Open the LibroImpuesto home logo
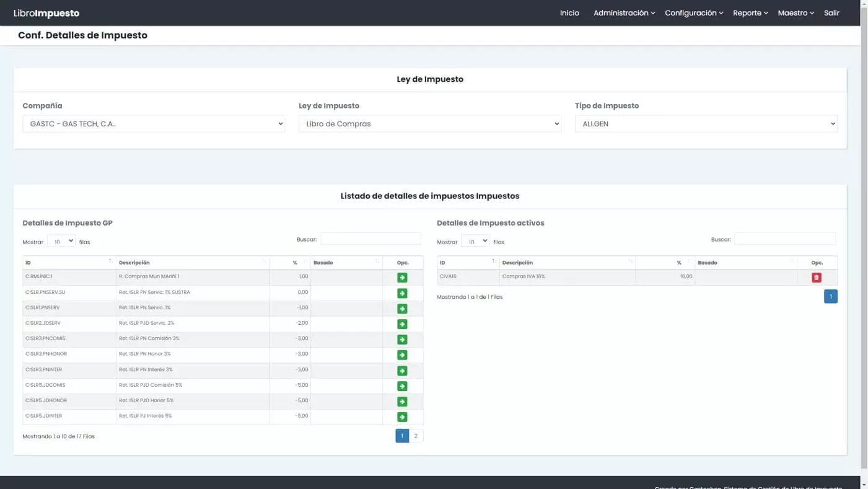 46,13
